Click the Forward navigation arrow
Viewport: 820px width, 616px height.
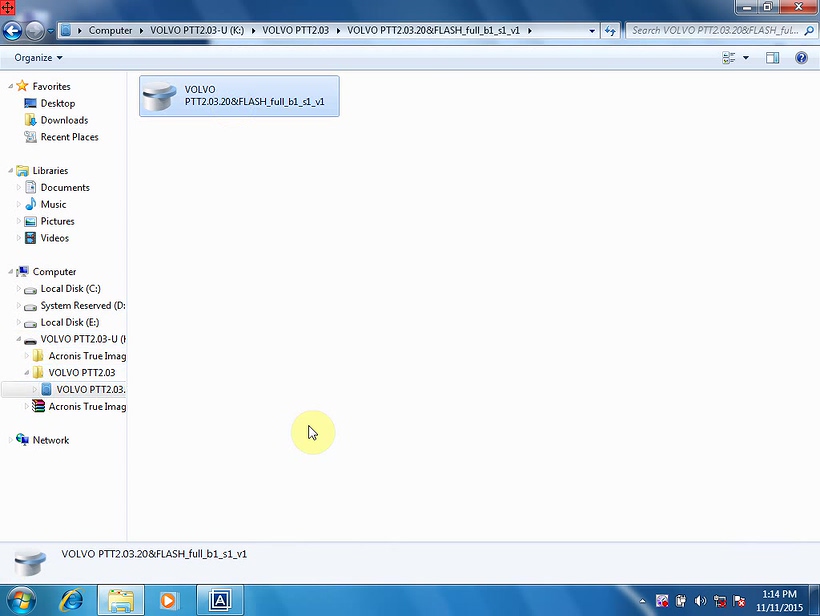35,31
